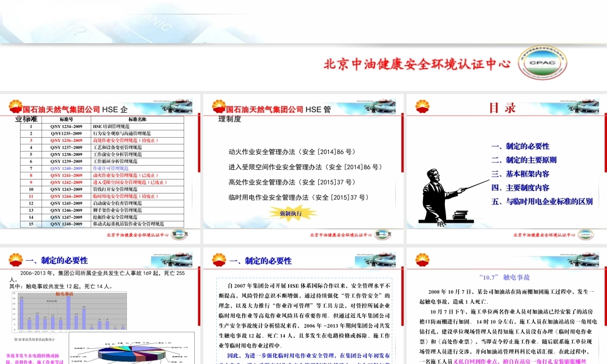
Task: Click red row 高处作业安全管理规范（待废止）
Action: (102, 140)
